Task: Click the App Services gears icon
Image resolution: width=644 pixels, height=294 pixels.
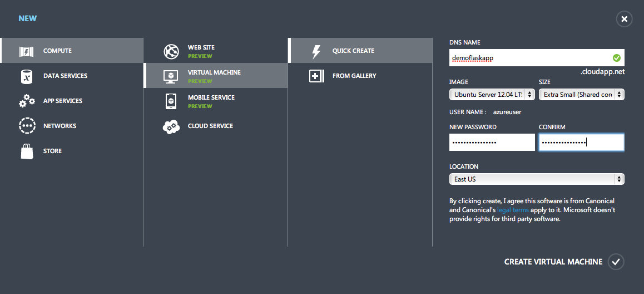Action: click(27, 101)
